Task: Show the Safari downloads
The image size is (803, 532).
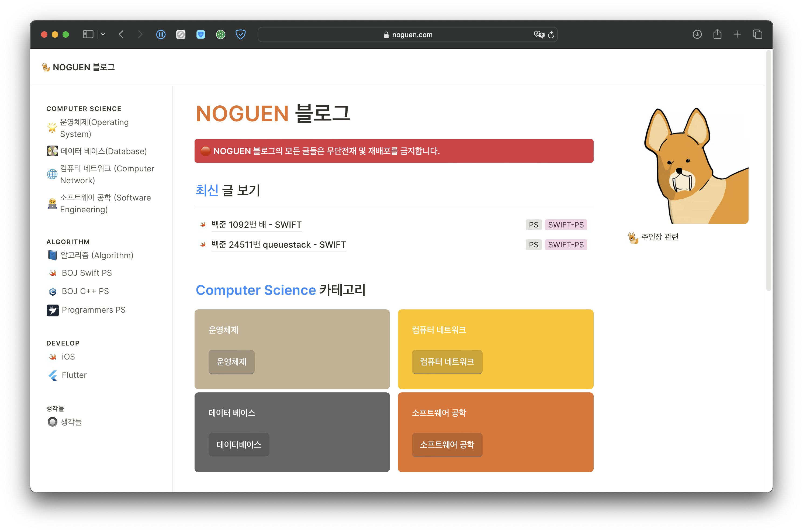Action: [x=697, y=34]
